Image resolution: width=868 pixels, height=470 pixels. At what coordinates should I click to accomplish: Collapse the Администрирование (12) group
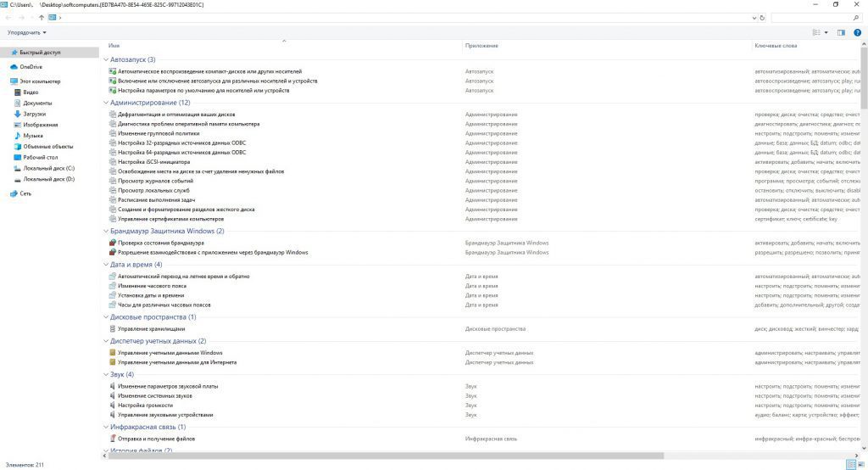click(105, 103)
